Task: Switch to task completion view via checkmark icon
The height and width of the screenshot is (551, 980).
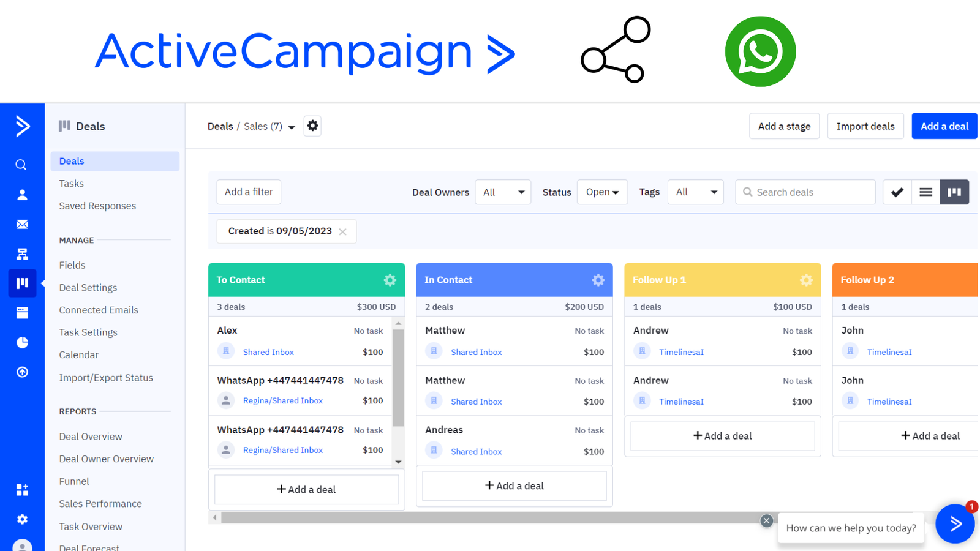Action: point(897,192)
